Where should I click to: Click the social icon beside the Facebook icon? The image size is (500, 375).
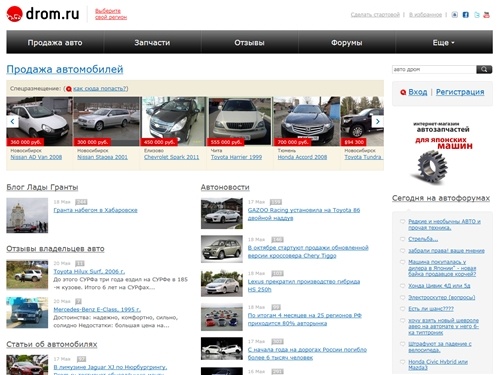tap(455, 15)
